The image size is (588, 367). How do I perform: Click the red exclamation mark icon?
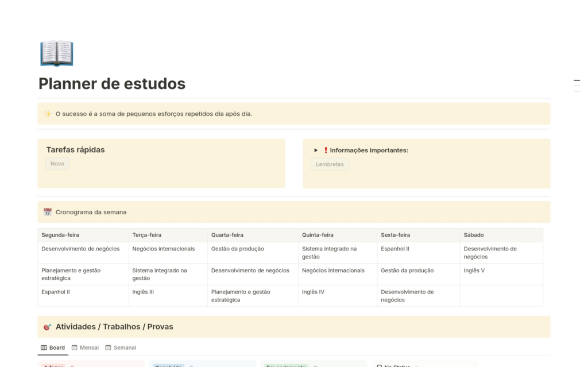pyautogui.click(x=326, y=150)
